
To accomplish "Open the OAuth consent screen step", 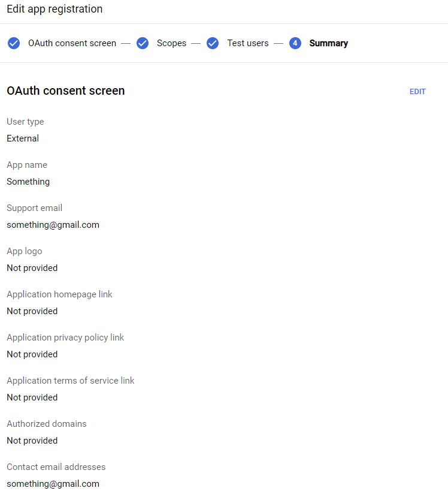I will [x=72, y=43].
